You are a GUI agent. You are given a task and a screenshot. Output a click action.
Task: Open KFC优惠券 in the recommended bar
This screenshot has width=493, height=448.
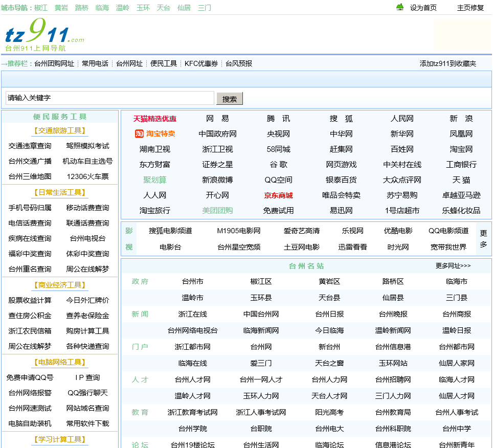point(201,64)
